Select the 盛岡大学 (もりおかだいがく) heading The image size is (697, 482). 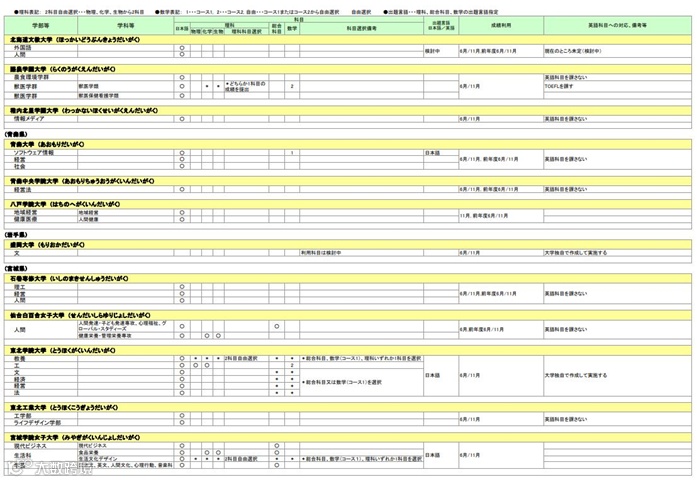[348, 245]
